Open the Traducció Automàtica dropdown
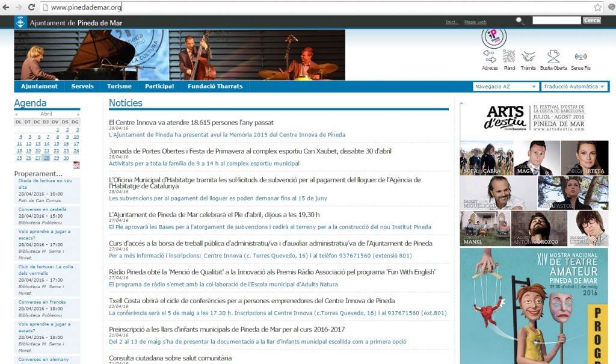Screen dimensions: 616x364 point(573,86)
